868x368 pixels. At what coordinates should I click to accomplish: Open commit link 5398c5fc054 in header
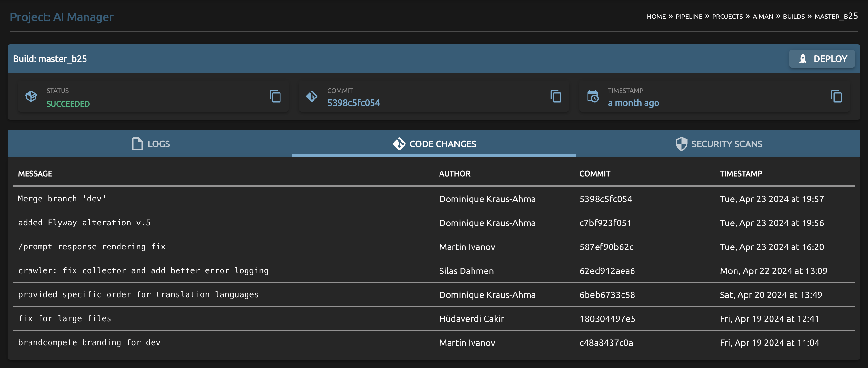coord(353,103)
